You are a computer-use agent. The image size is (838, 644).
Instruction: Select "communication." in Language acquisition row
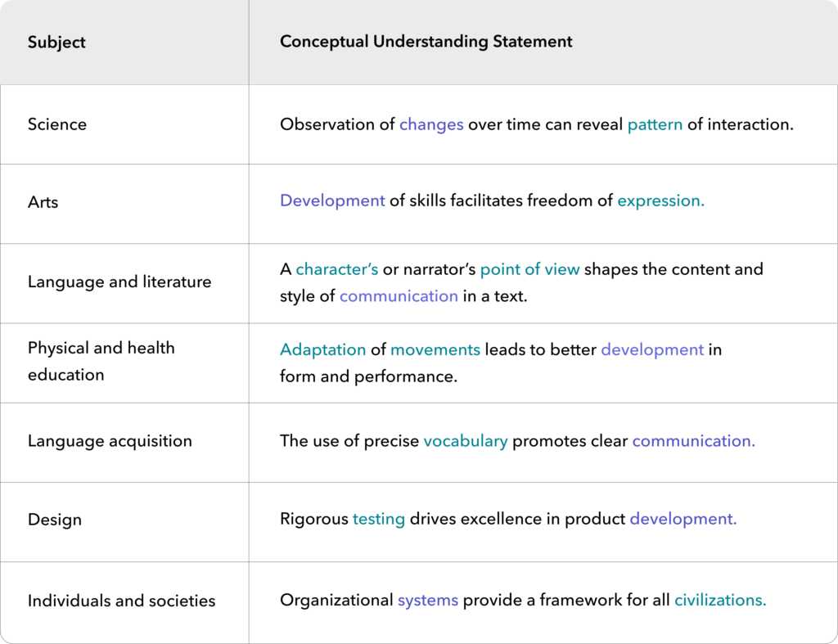coord(693,441)
